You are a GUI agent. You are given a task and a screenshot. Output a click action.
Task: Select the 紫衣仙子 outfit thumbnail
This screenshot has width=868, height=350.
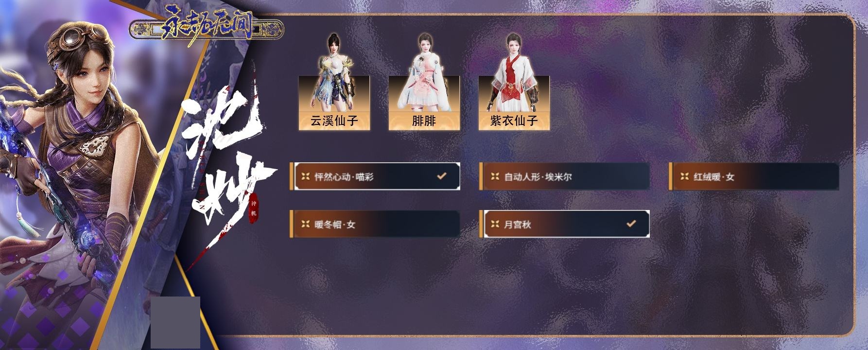514,82
